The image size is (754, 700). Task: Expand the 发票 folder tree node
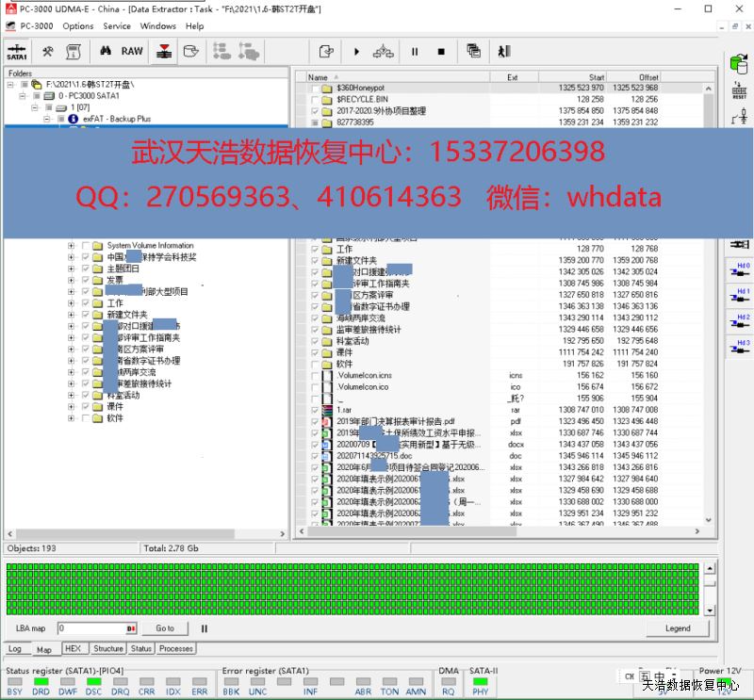tap(72, 280)
